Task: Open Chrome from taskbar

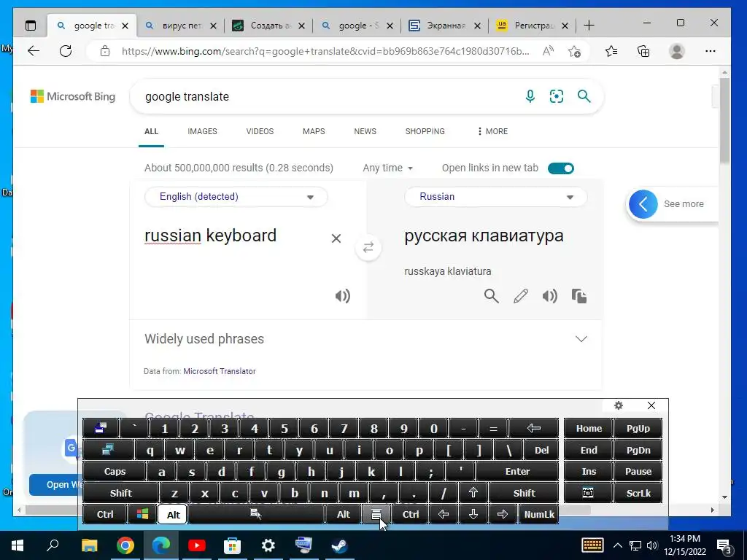Action: click(125, 545)
